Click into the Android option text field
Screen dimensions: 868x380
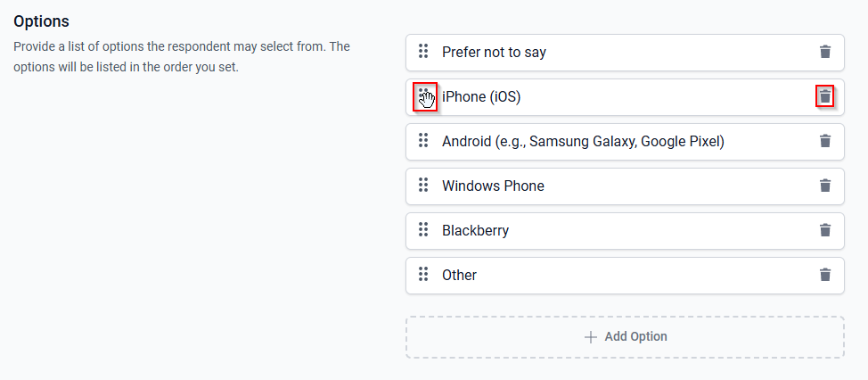[x=625, y=142]
